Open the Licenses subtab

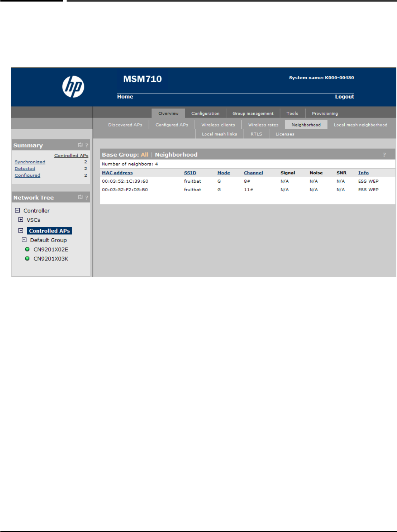pyautogui.click(x=285, y=134)
